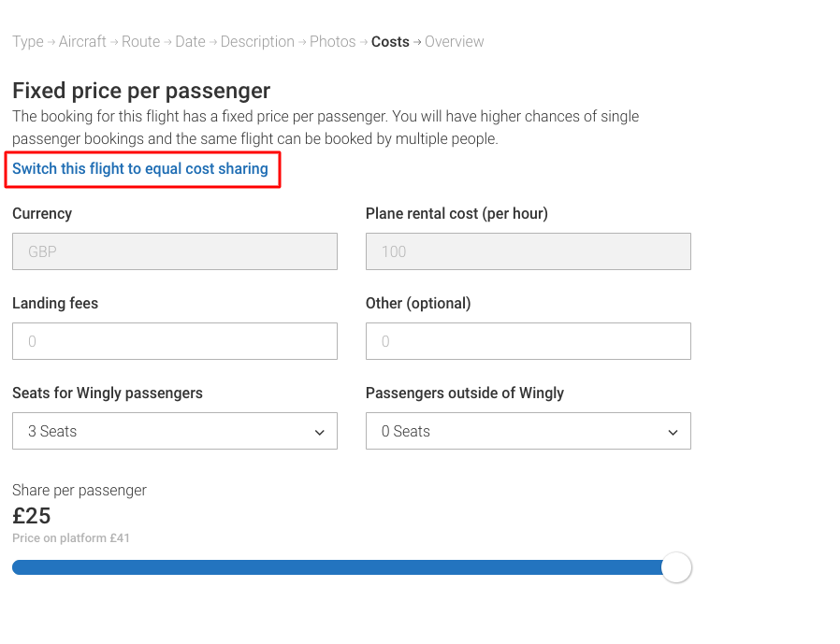
Task: Click the Plane rental cost field
Action: pos(529,251)
